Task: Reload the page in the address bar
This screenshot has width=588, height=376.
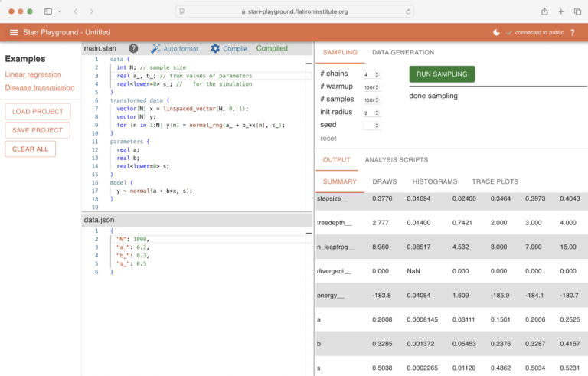Action: 409,11
